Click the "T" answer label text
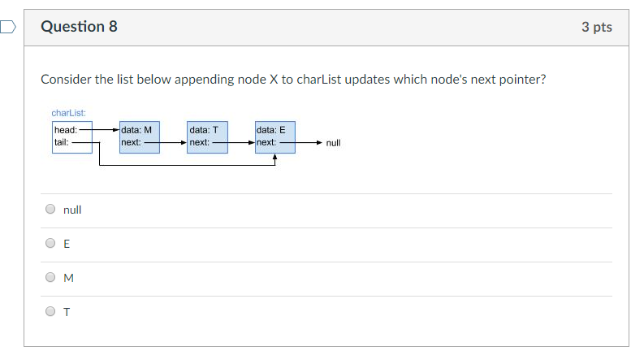The height and width of the screenshot is (364, 644). pos(67,311)
